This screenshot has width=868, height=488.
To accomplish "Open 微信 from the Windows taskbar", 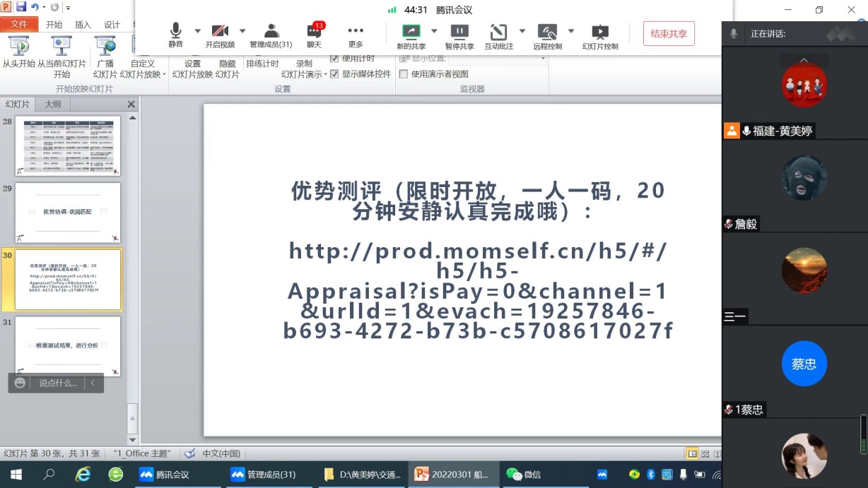I will tap(524, 475).
